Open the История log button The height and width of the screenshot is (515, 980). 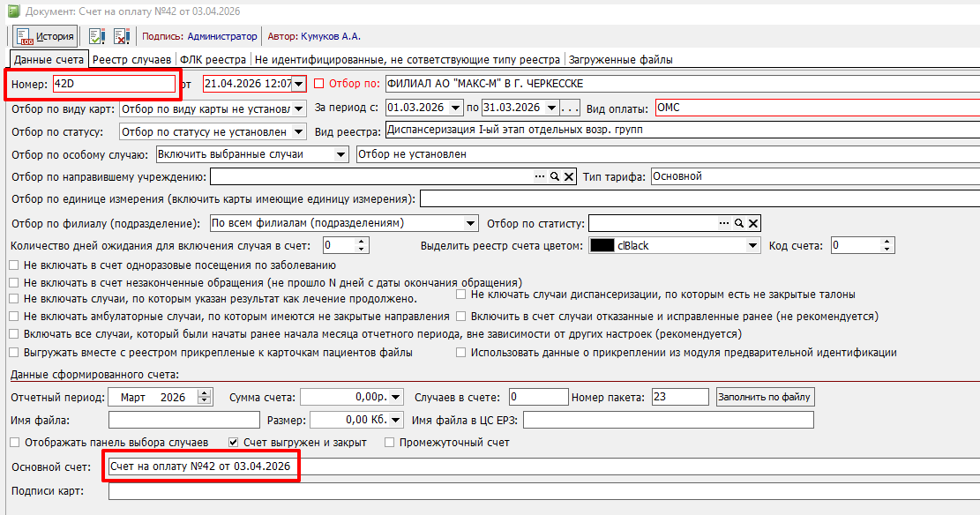(46, 36)
